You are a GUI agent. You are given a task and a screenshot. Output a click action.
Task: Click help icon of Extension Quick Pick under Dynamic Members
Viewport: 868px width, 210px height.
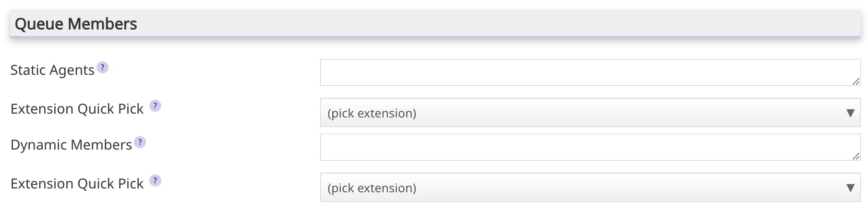(x=155, y=181)
